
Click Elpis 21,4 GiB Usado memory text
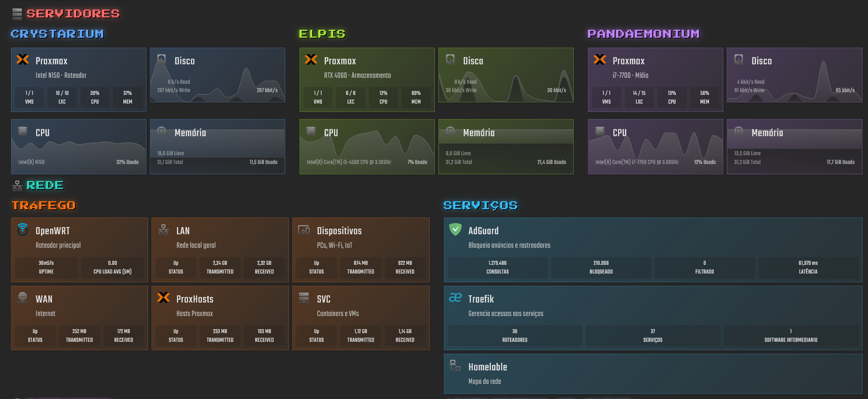click(552, 162)
